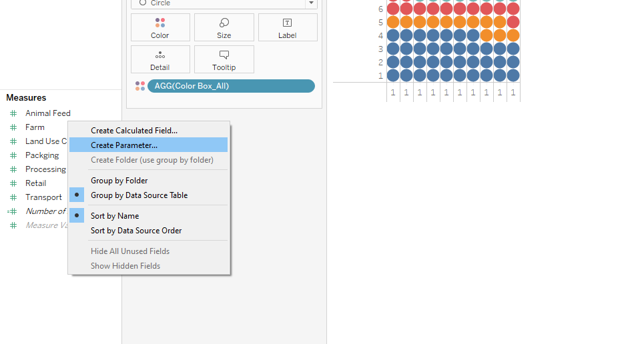644x344 pixels.
Task: Select the Measure Values field
Action: [x=47, y=225]
